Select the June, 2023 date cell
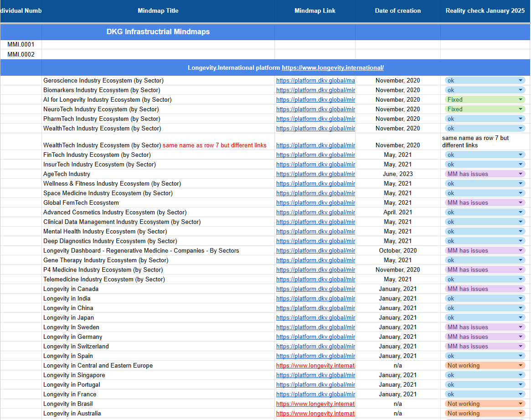Image resolution: width=531 pixels, height=420 pixels. pos(397,174)
